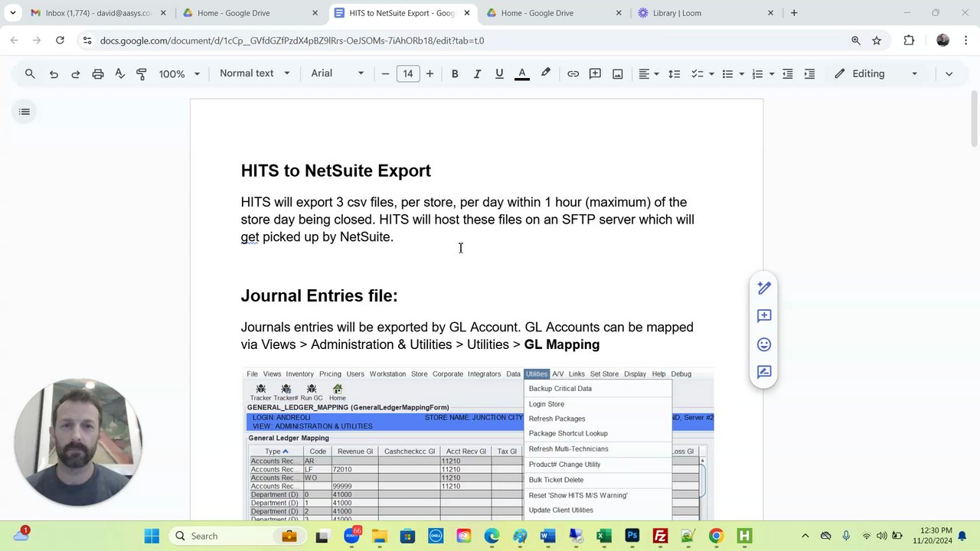Redo the last undone edit
Screen dimensions: 980x551
[76, 73]
